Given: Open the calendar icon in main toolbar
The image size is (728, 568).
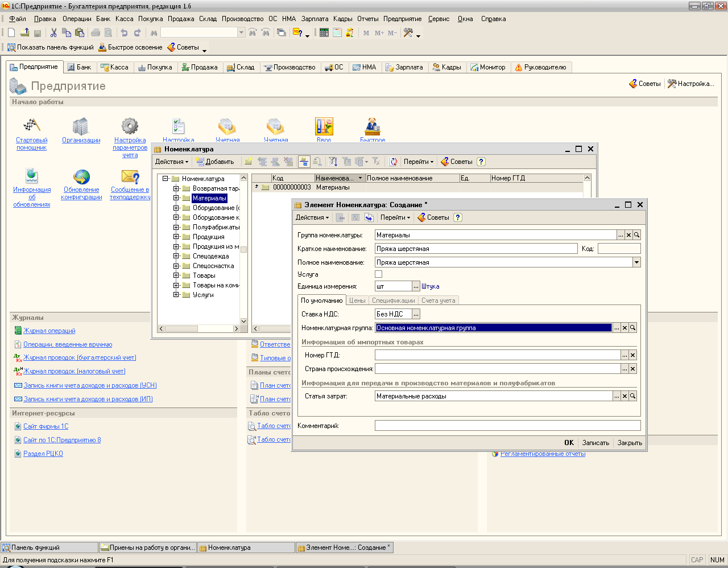Looking at the screenshot, I should coord(337,33).
